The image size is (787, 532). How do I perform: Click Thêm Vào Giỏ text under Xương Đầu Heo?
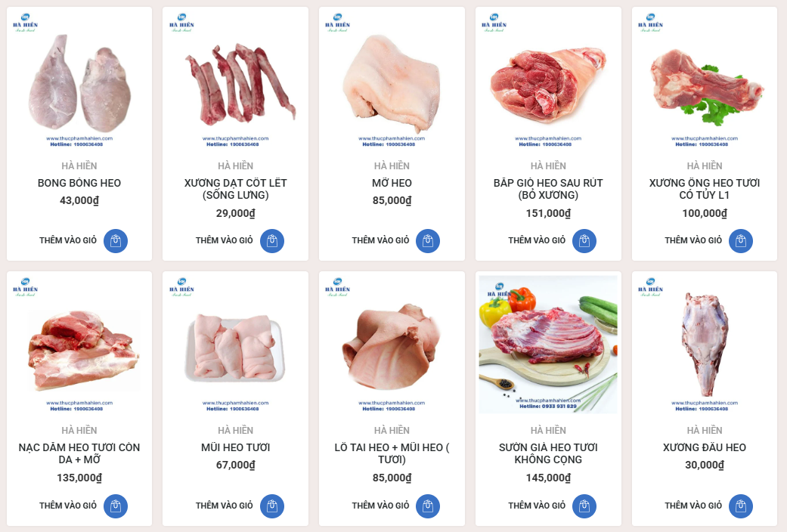coord(693,506)
